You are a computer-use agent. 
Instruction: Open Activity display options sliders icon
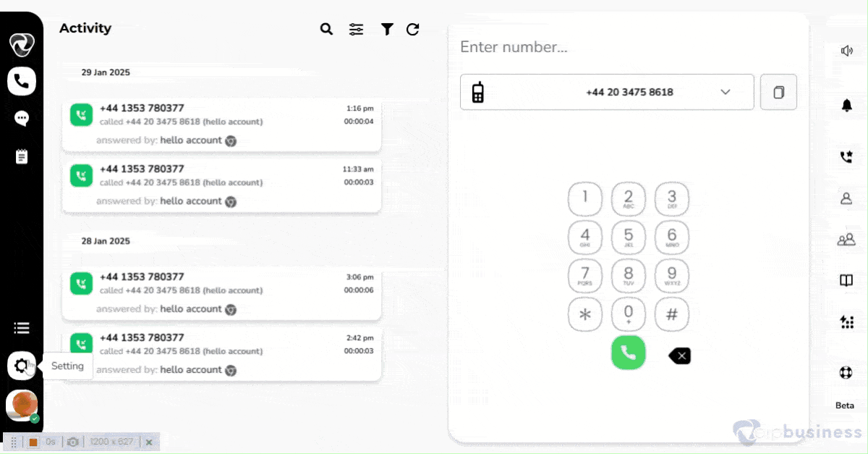click(x=356, y=29)
